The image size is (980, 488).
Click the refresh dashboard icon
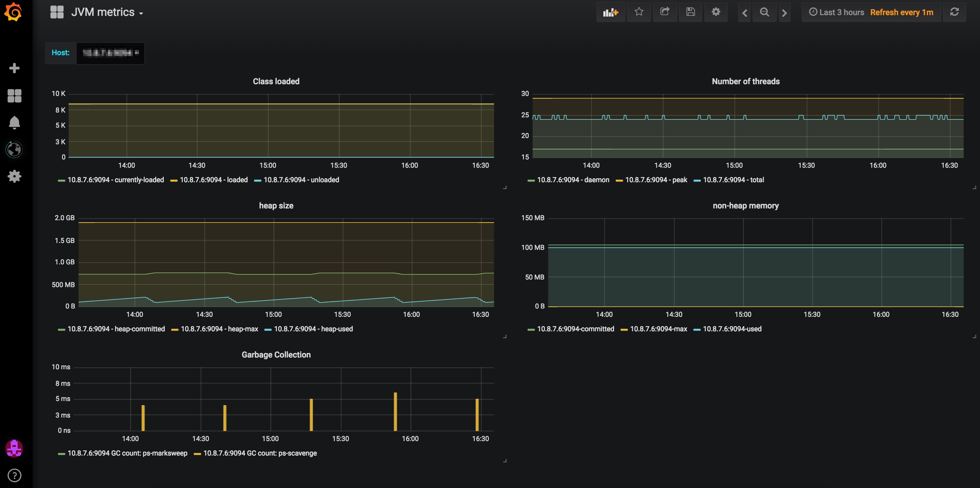pyautogui.click(x=954, y=12)
